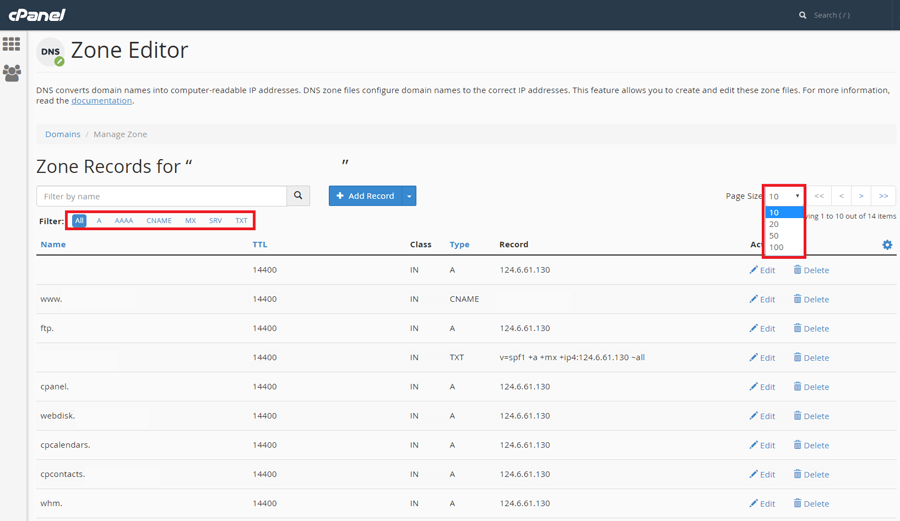This screenshot has height=521, width=900.
Task: Expand the Add Record dropdown arrow
Action: click(x=409, y=196)
